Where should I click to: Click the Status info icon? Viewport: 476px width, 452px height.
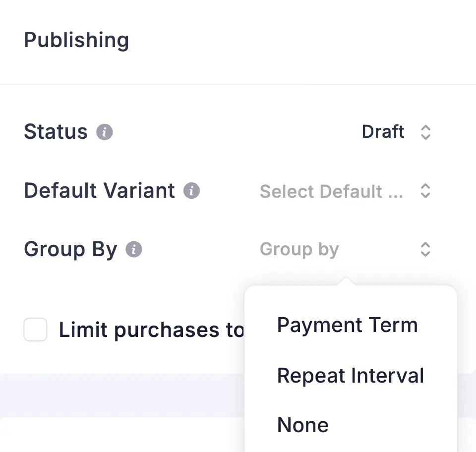tap(104, 132)
